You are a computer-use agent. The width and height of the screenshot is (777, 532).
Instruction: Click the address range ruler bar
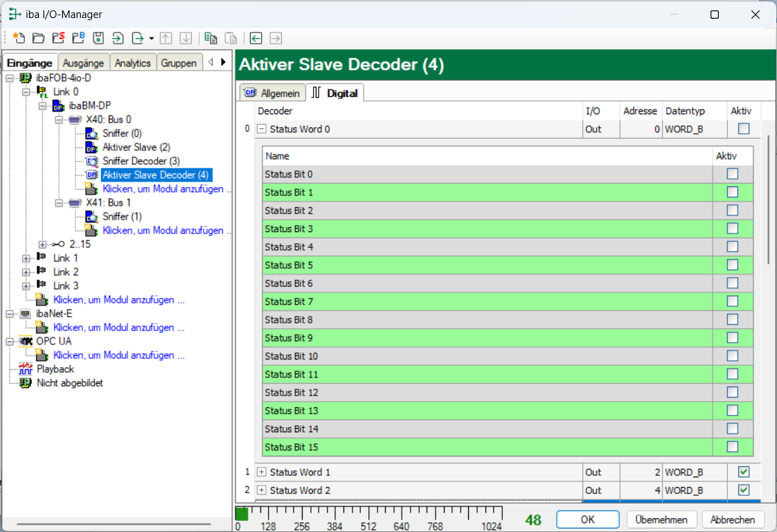[x=369, y=519]
